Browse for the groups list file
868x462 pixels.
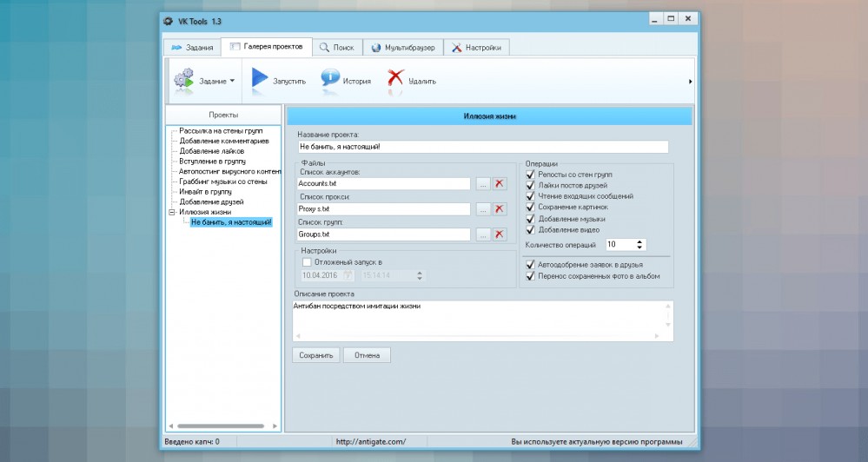click(483, 234)
